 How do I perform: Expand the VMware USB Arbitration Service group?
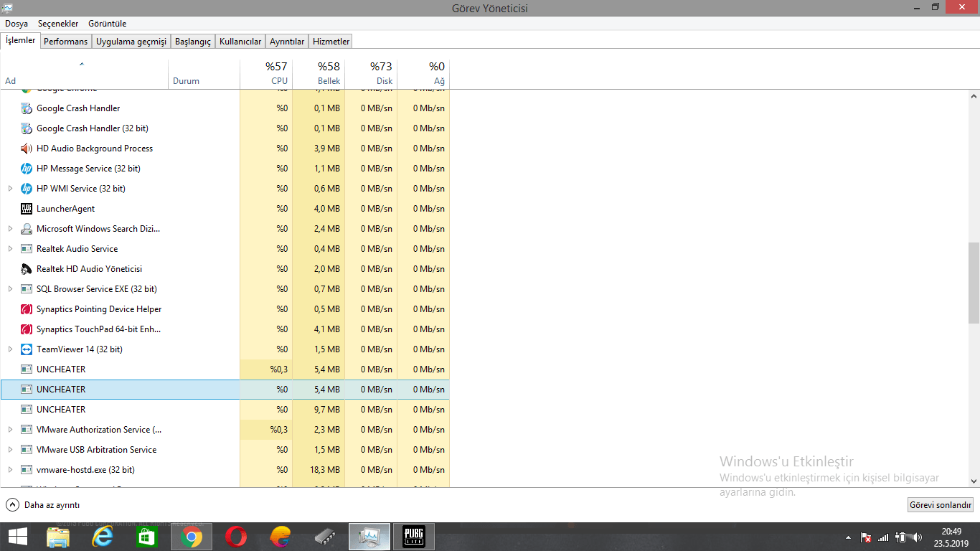click(x=10, y=450)
